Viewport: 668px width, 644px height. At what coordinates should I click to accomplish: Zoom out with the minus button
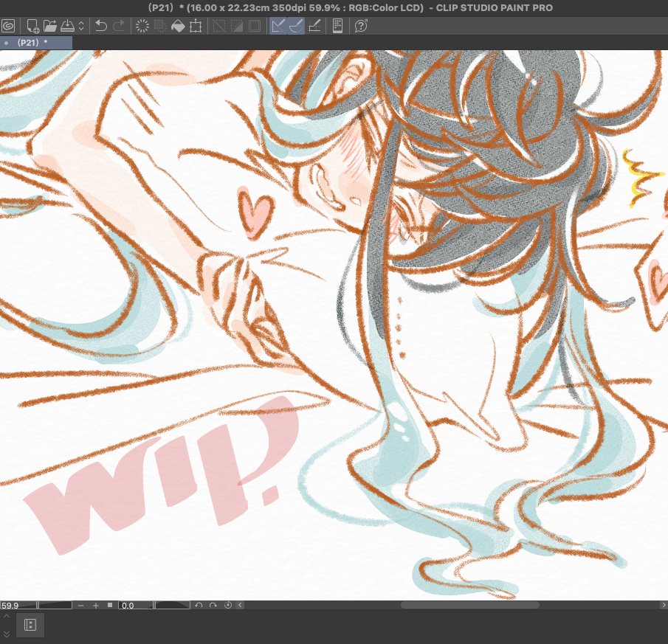pos(81,605)
